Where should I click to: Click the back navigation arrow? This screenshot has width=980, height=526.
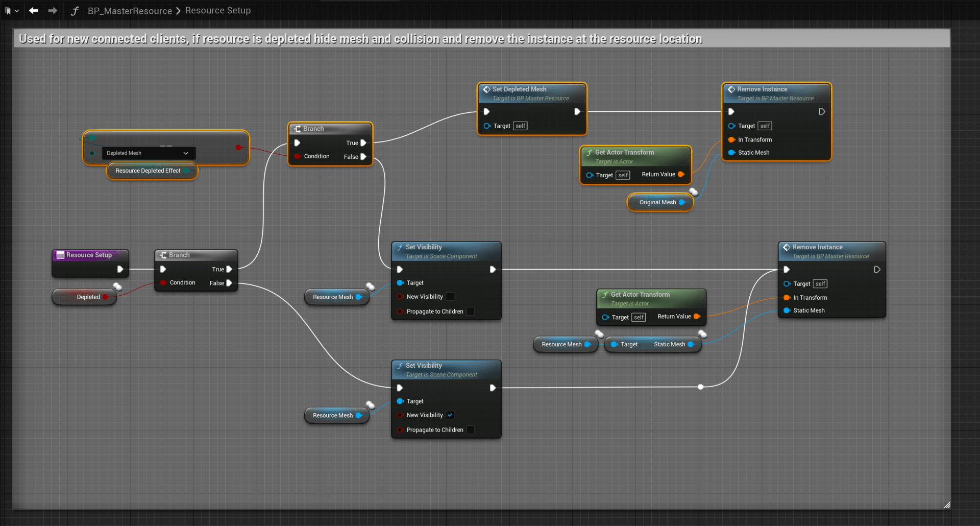pyautogui.click(x=34, y=11)
